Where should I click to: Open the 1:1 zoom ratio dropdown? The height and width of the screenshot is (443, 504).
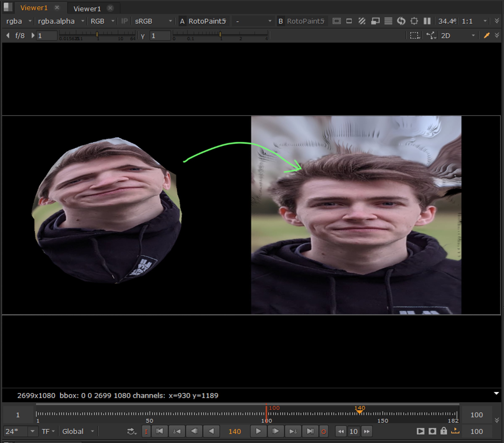coord(474,21)
